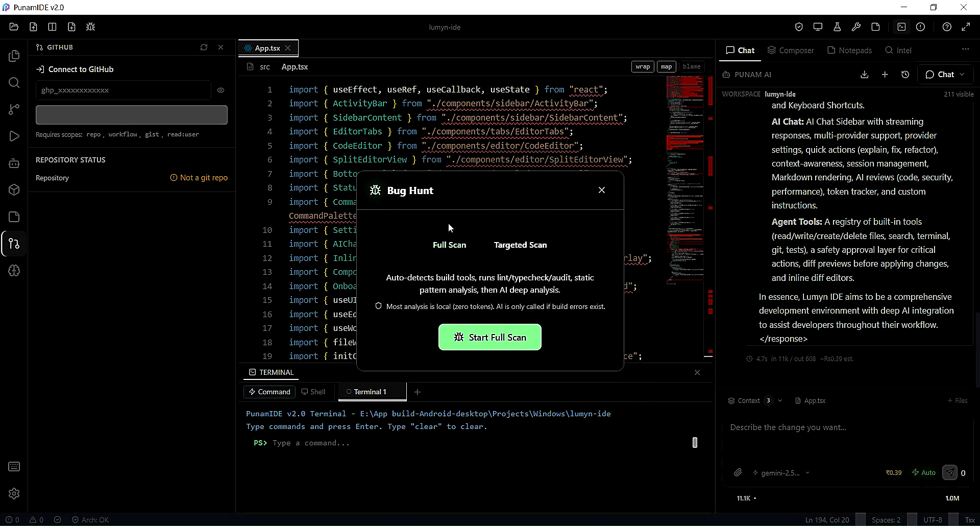Toggle the wrap editor option
The height and width of the screenshot is (526, 980).
643,67
